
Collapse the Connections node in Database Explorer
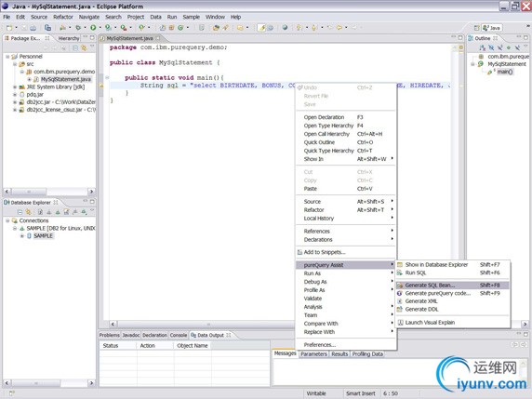click(7, 220)
